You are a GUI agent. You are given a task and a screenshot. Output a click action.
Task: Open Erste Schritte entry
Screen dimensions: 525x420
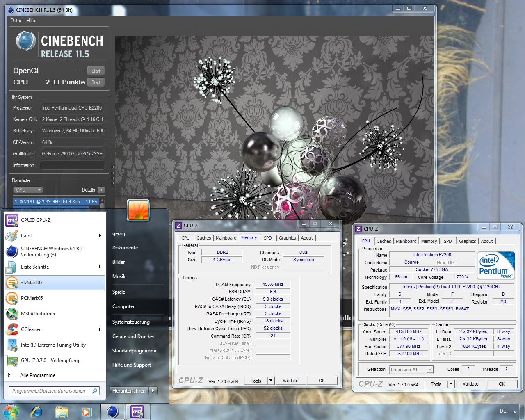tap(55, 267)
